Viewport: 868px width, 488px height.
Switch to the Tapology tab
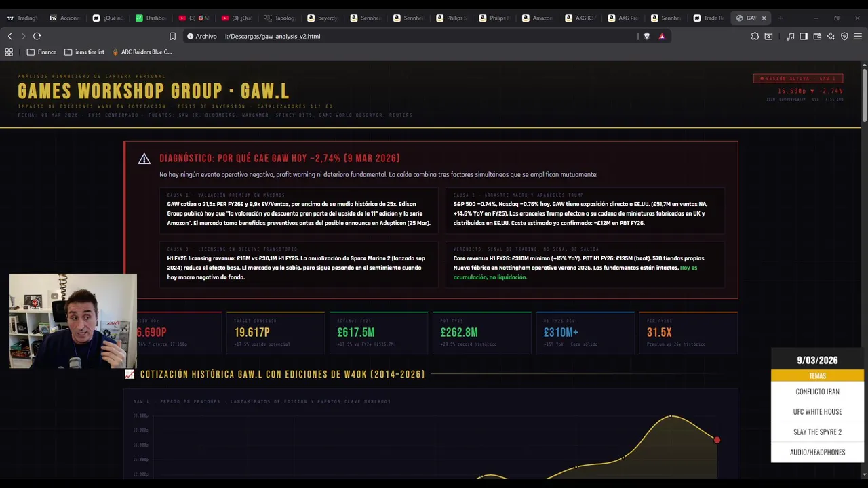(279, 18)
